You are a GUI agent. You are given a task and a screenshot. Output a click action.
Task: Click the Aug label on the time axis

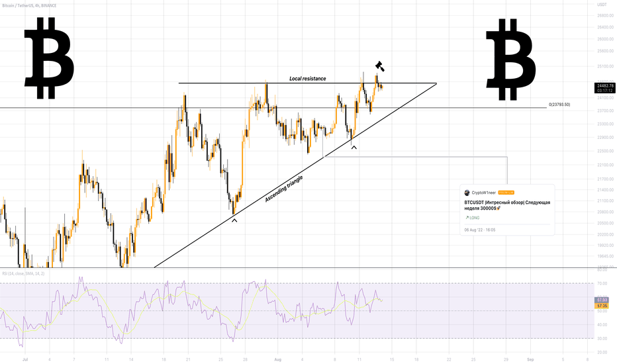pyautogui.click(x=278, y=359)
